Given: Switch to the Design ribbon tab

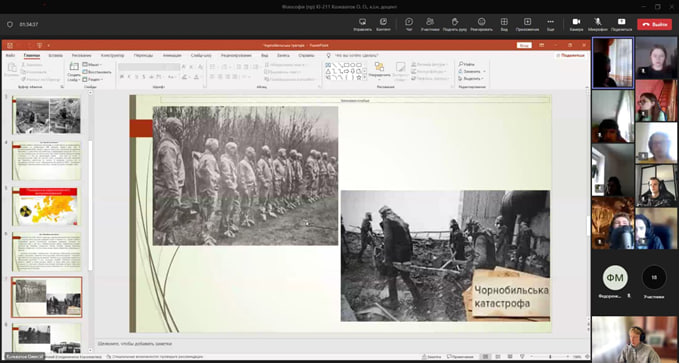Looking at the screenshot, I should pos(112,56).
